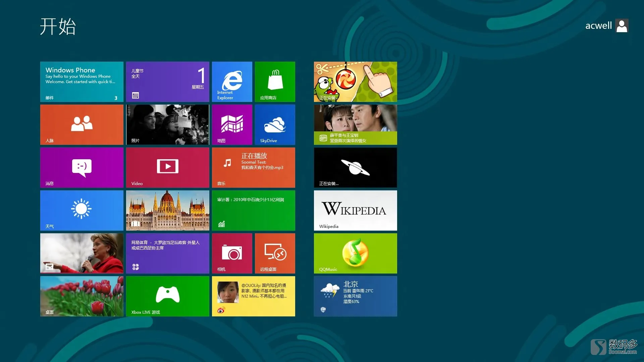Open the 天气 Weather tile
This screenshot has height=362, width=644.
[82, 210]
